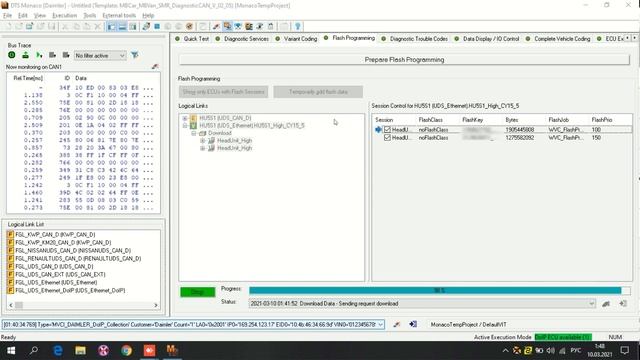640x360 pixels.
Task: Toggle the left panel layout toolbar icon
Action: click(111, 27)
